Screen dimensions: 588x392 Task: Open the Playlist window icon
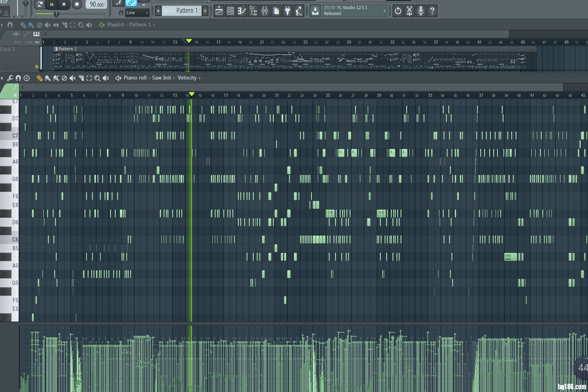pyautogui.click(x=219, y=11)
